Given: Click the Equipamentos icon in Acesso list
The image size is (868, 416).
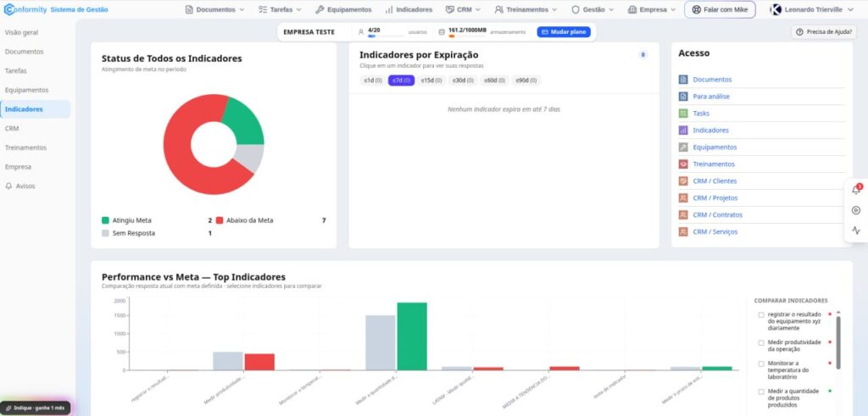Looking at the screenshot, I should coord(683,147).
